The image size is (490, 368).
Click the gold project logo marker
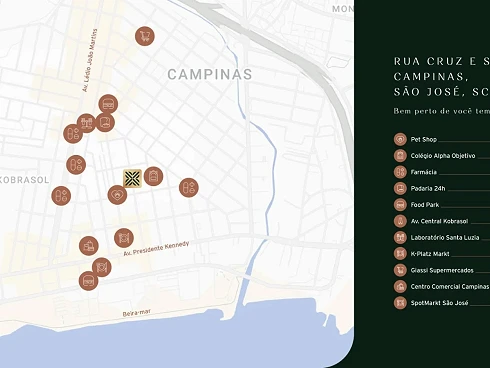click(x=132, y=178)
